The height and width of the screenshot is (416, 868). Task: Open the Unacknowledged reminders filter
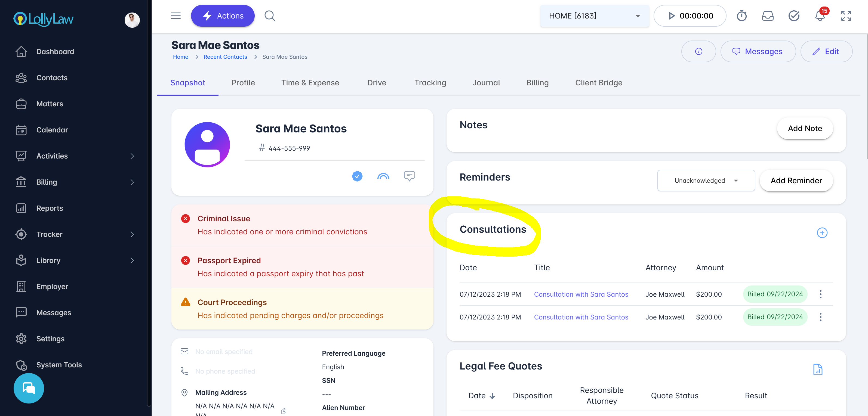click(x=706, y=181)
